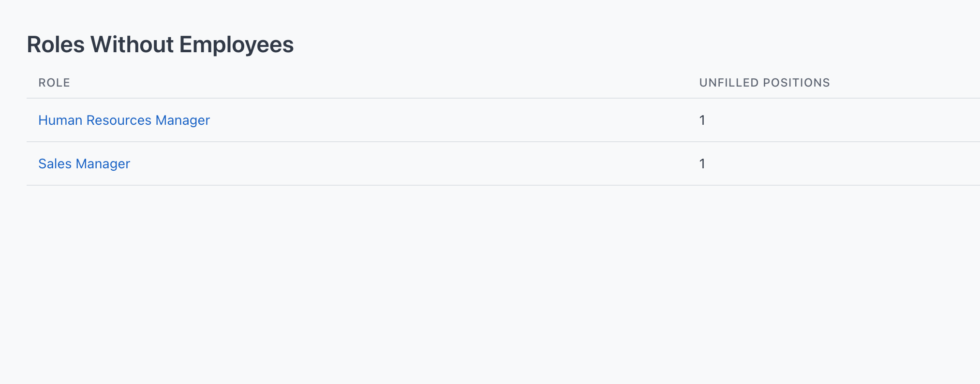The width and height of the screenshot is (980, 384).
Task: View details of the Sales Manager vacancy
Action: (x=84, y=163)
